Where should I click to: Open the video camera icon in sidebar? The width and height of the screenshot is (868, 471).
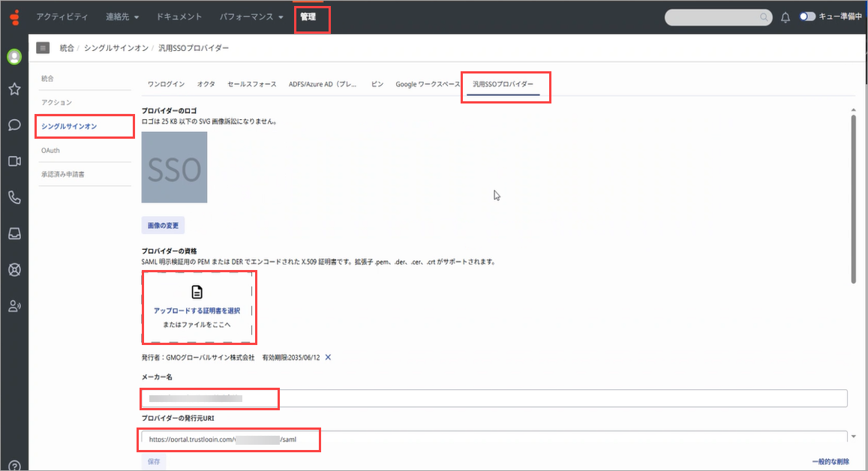(x=14, y=161)
